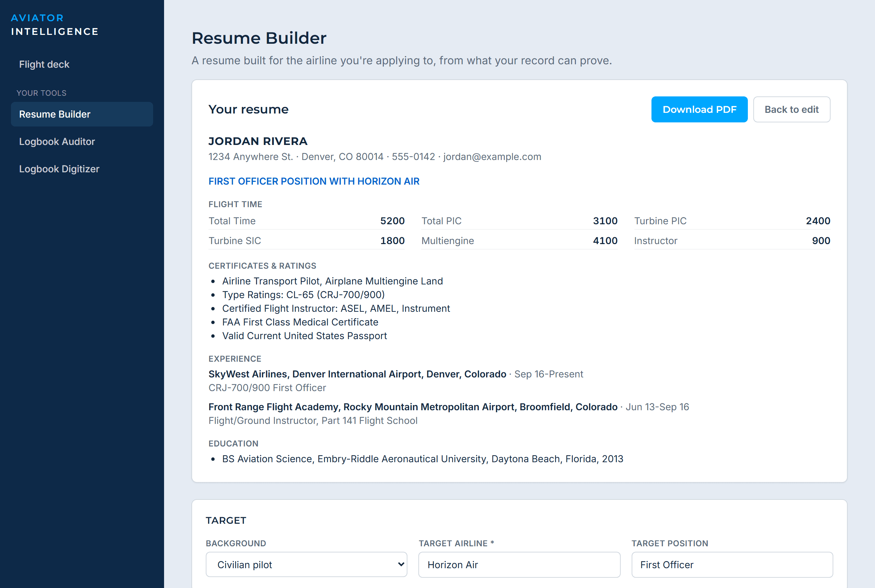Click the Instructor value 900
This screenshot has width=875, height=588.
point(821,241)
